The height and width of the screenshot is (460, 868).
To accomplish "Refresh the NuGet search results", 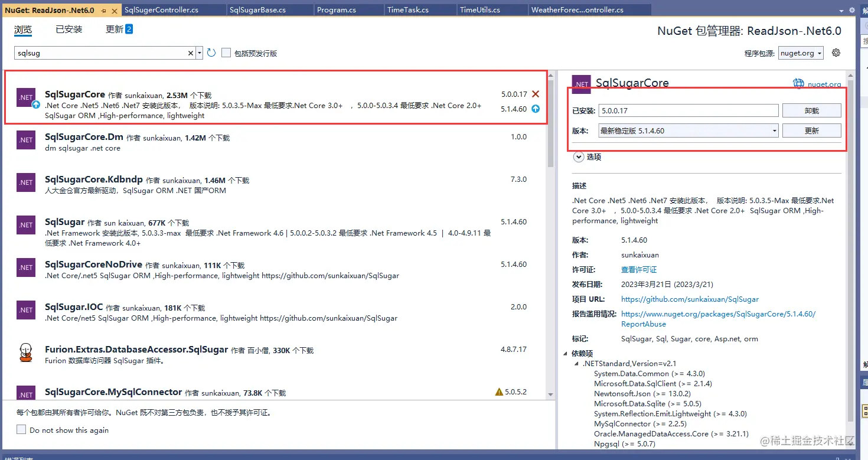I will click(x=211, y=53).
